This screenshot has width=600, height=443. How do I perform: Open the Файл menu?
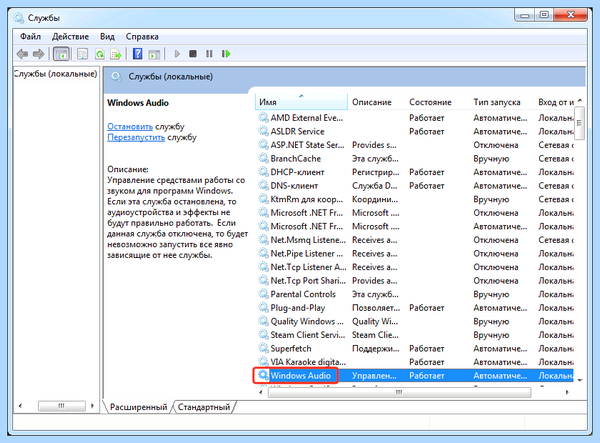(30, 37)
